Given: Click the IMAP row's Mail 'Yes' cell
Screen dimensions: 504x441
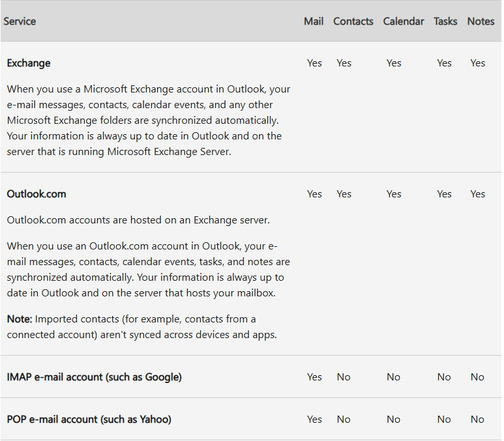Looking at the screenshot, I should pyautogui.click(x=314, y=377).
